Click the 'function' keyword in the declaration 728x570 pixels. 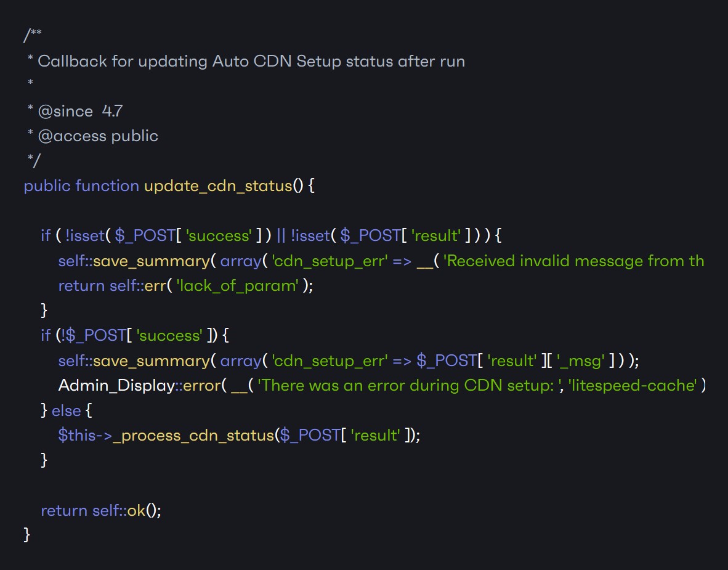[x=107, y=186]
